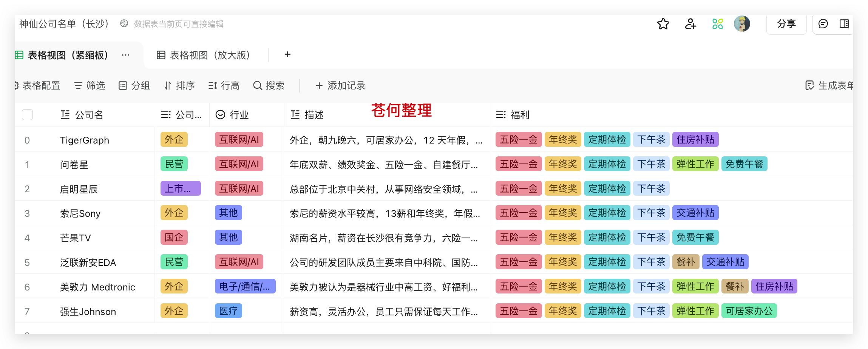Select the 问卷星 company name cell

pos(74,165)
